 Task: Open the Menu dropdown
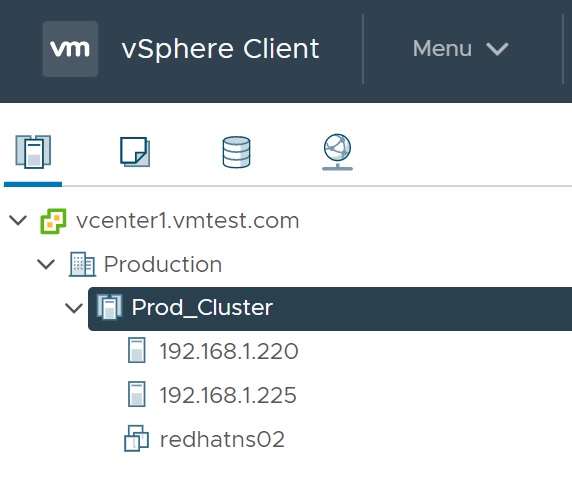(x=460, y=49)
